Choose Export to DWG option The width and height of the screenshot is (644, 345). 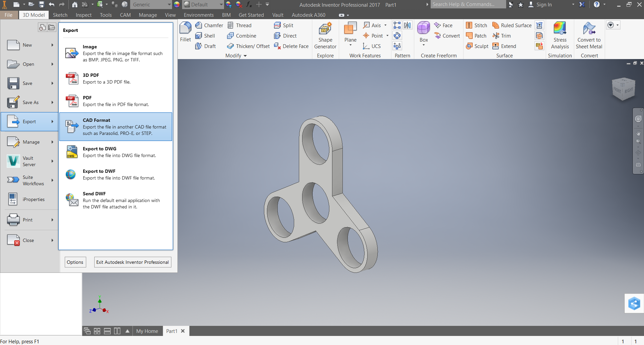pyautogui.click(x=116, y=152)
